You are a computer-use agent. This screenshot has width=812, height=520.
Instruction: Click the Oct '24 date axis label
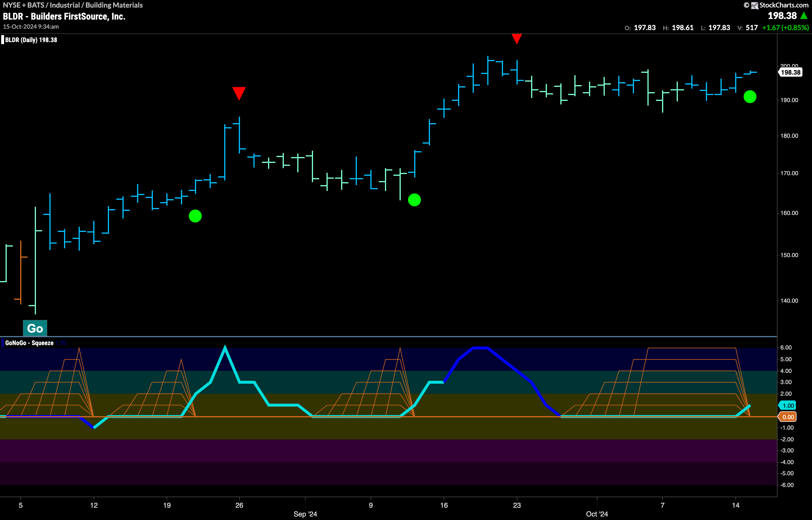[x=597, y=514]
